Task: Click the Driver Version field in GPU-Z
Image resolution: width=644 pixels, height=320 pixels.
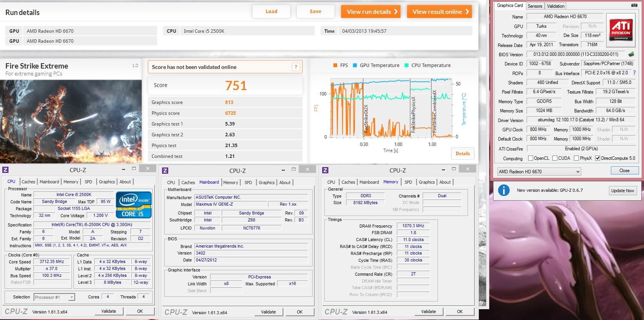Action: click(x=581, y=120)
